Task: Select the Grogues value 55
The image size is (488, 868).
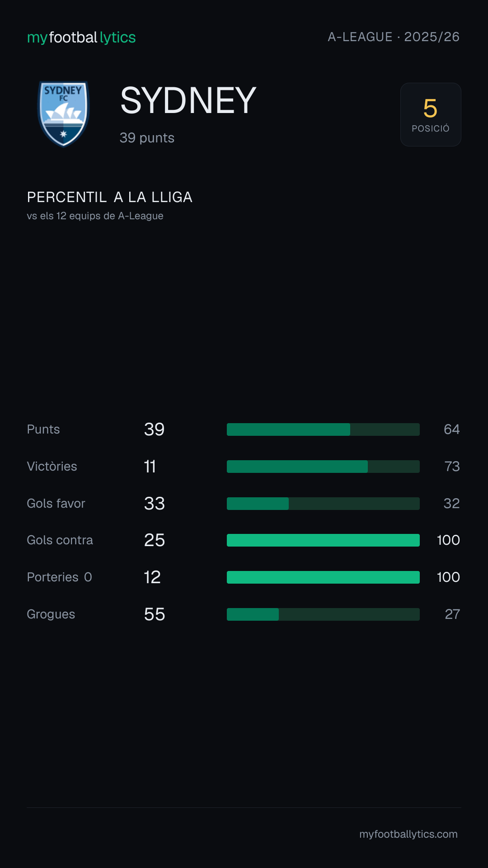Action: 155,614
